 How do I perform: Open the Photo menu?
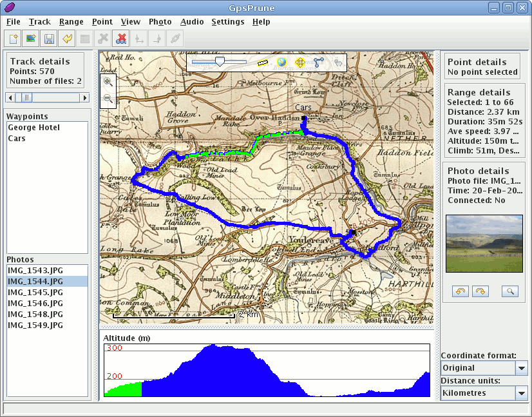tap(160, 21)
